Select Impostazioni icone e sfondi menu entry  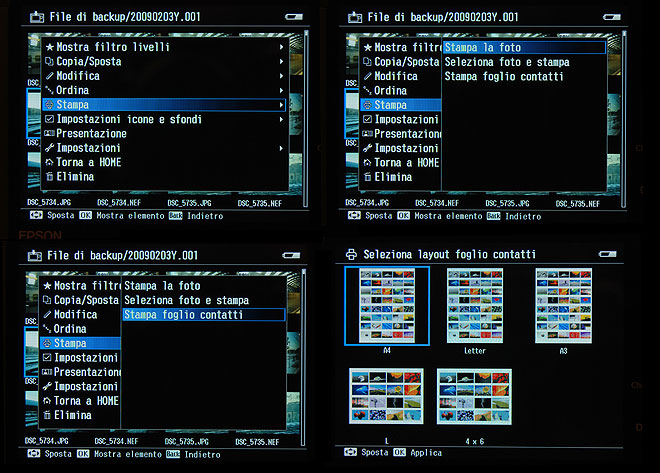pos(165,119)
